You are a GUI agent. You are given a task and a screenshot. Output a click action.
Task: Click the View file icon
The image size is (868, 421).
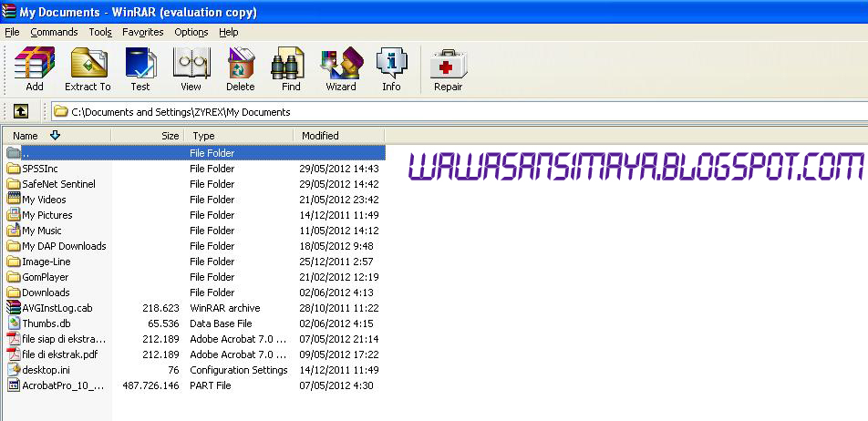(x=191, y=63)
